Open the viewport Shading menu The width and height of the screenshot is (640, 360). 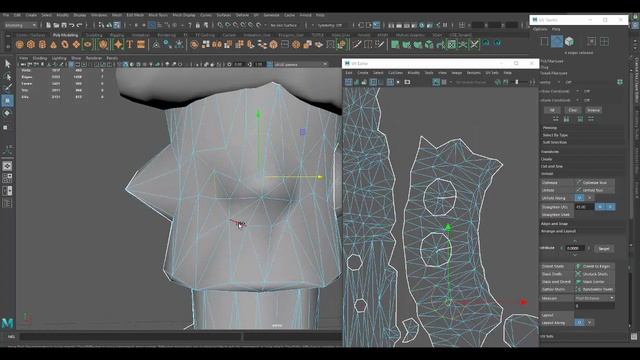pos(40,58)
